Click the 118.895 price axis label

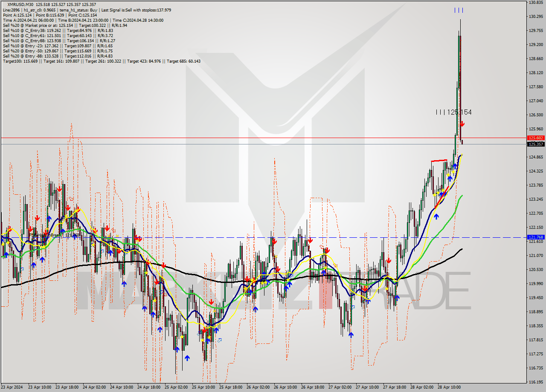(536, 311)
